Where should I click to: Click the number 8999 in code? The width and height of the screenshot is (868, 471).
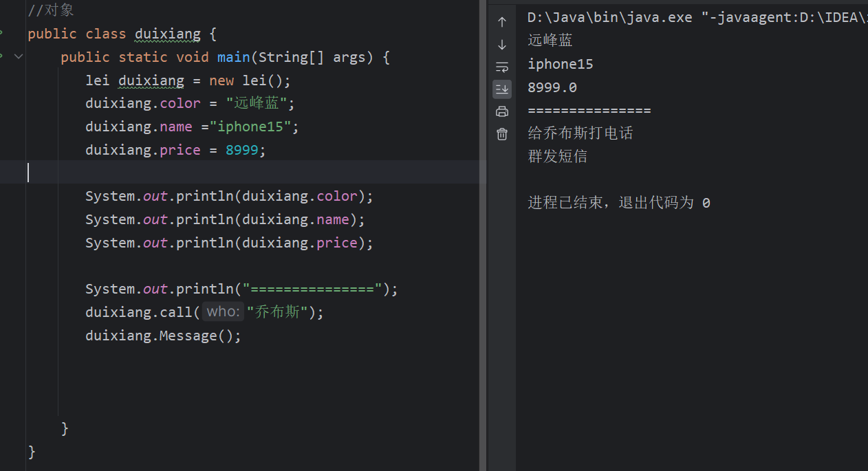[x=242, y=150]
